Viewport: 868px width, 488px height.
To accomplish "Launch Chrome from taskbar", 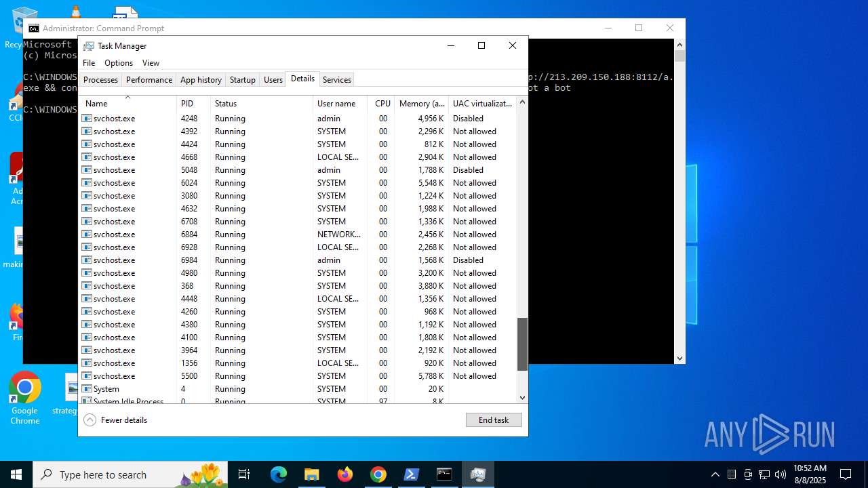I will [378, 474].
